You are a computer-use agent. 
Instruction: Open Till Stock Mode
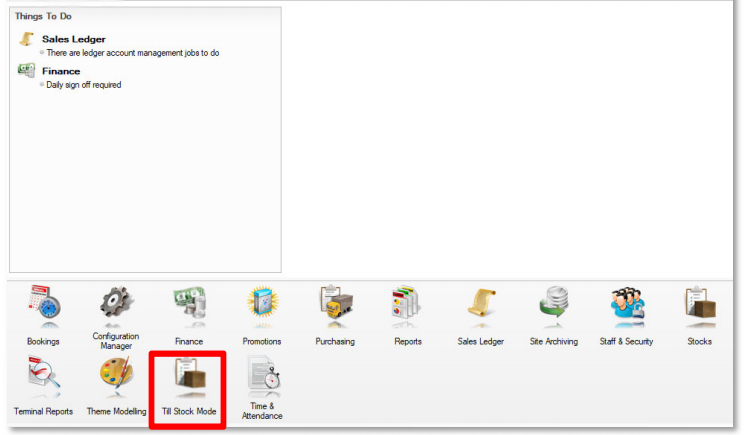pyautogui.click(x=189, y=386)
